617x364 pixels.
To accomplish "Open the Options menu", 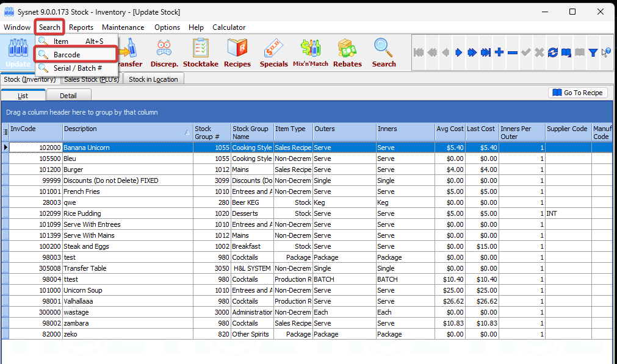I will tap(167, 27).
